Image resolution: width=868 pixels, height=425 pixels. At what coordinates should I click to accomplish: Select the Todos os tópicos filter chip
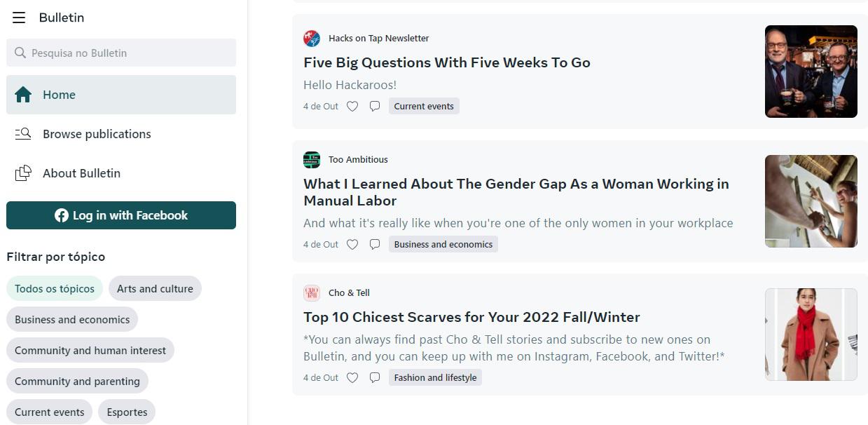click(x=55, y=289)
